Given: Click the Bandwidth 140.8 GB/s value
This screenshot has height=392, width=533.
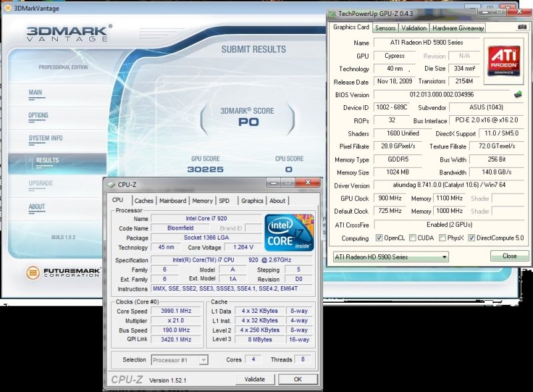Looking at the screenshot, I should 496,172.
